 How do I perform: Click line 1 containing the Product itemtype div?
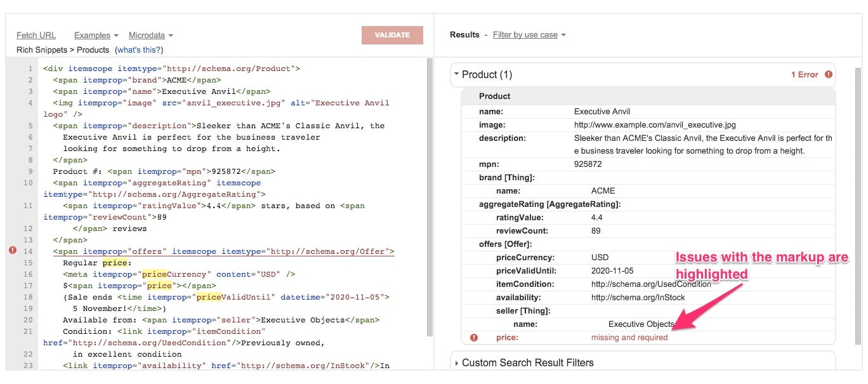point(171,69)
